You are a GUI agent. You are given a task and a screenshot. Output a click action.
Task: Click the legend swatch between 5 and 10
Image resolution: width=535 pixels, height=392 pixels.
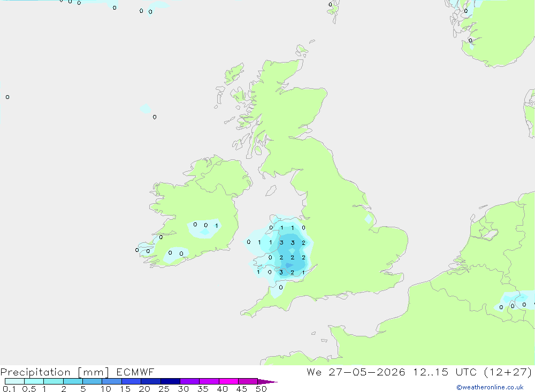click(93, 381)
